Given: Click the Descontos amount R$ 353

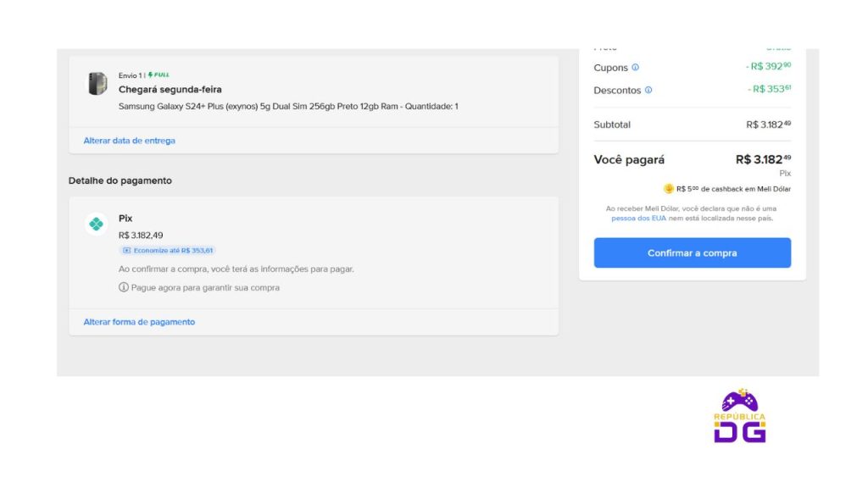Looking at the screenshot, I should pos(770,89).
